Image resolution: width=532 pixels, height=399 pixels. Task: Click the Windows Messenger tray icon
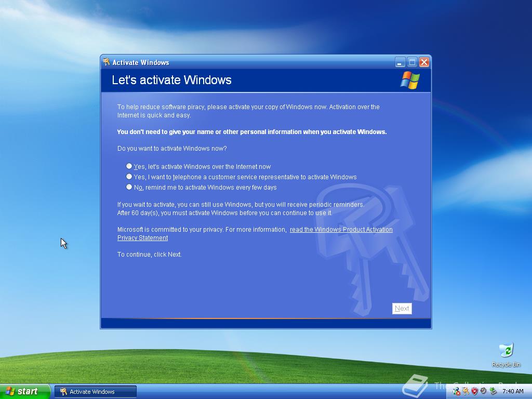pos(457,391)
